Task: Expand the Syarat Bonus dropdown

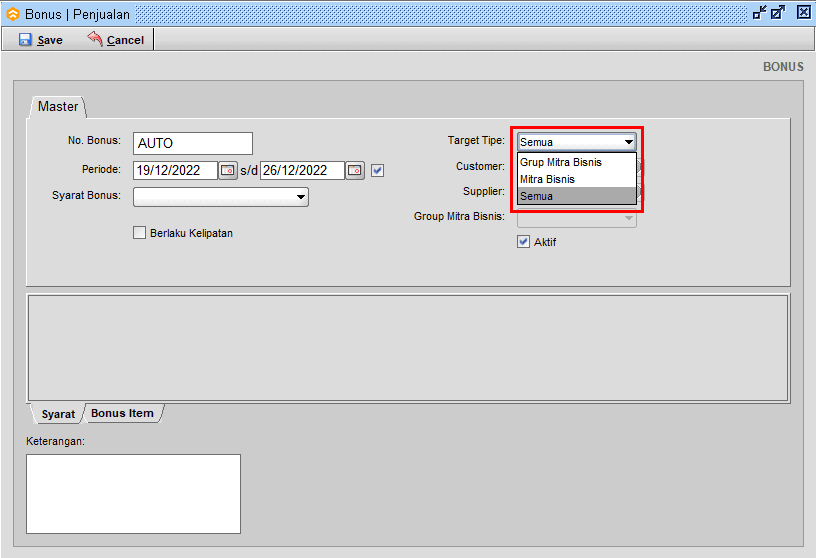Action: 300,198
